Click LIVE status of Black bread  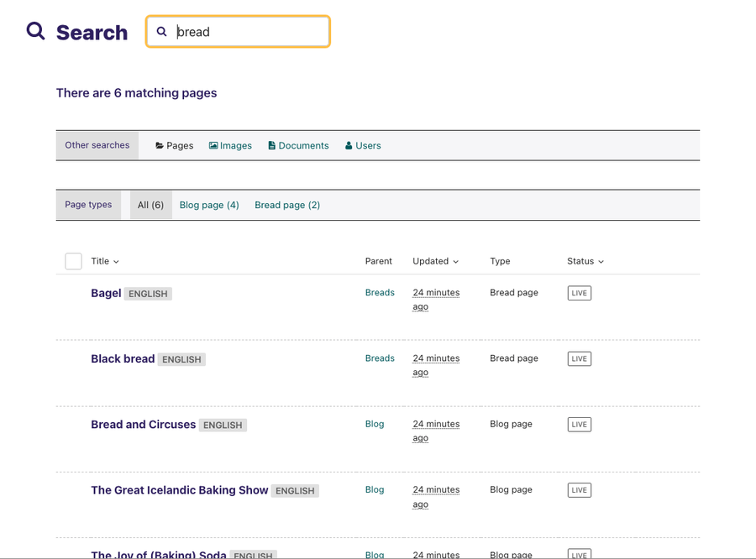point(579,358)
